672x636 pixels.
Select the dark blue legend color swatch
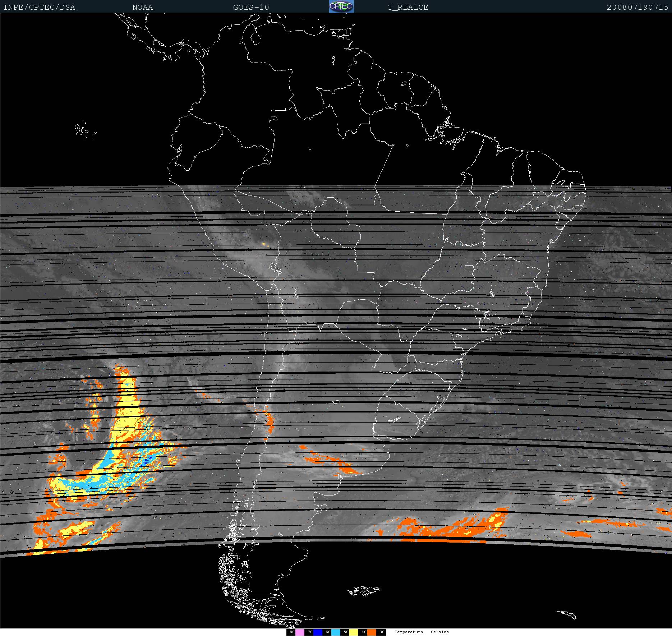[318, 632]
